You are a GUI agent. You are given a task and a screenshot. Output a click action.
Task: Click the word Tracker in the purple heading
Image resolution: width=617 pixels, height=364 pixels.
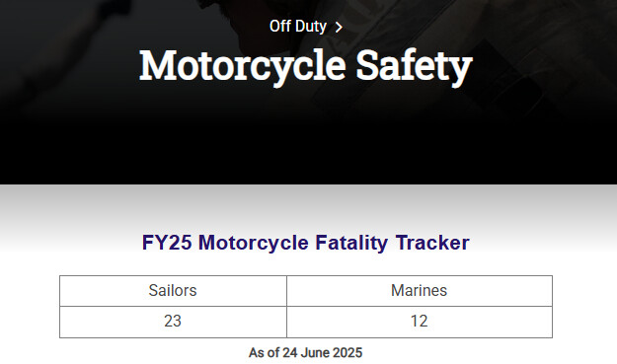[432, 242]
